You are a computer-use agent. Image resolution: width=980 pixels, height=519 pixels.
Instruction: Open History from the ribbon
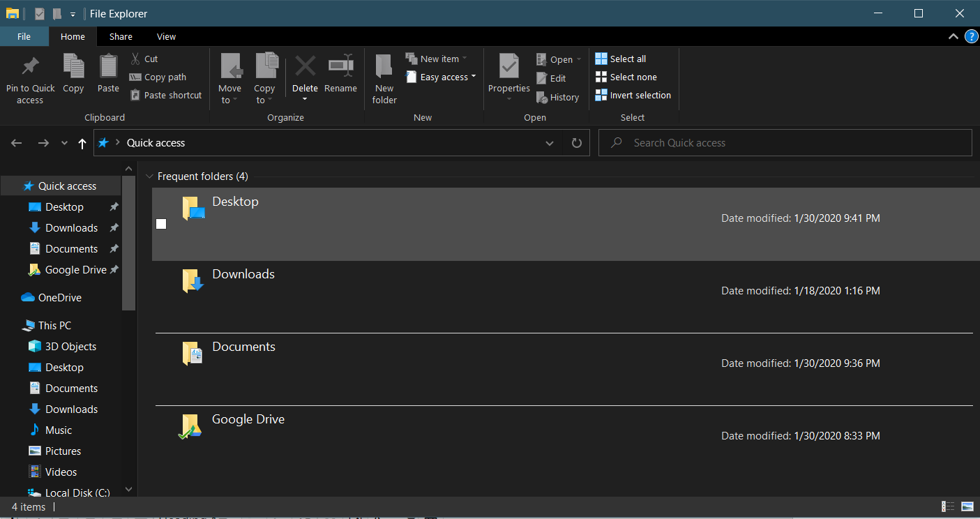click(x=557, y=98)
